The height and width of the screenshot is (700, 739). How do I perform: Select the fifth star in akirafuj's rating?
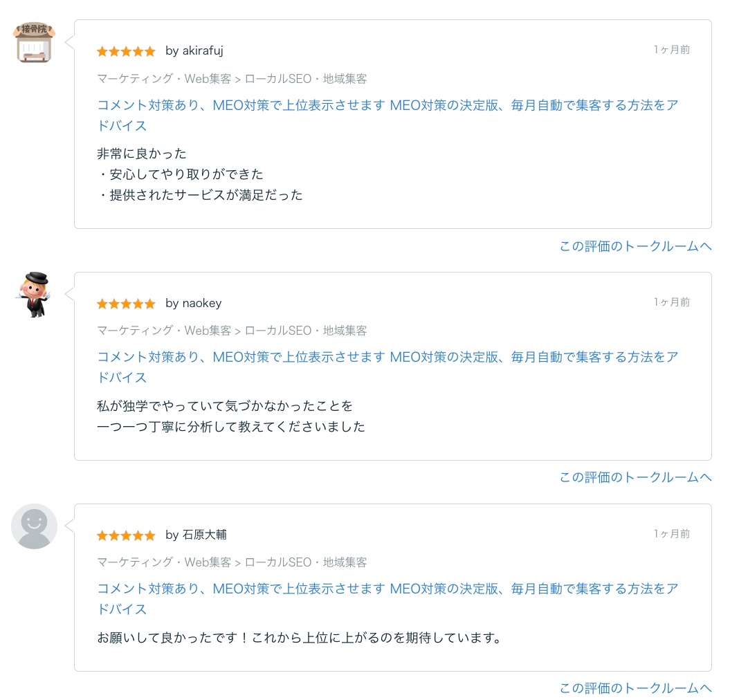pyautogui.click(x=150, y=51)
